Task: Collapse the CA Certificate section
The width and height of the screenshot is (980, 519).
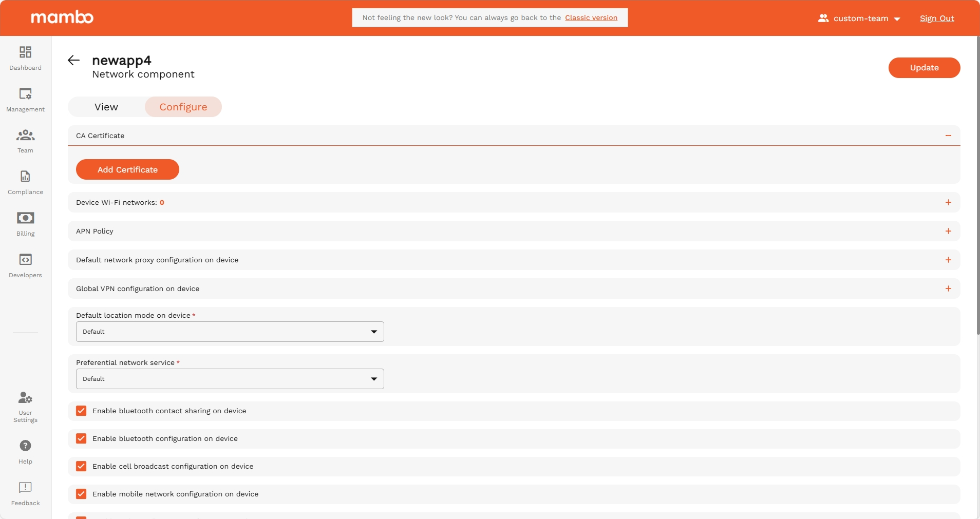Action: pos(948,136)
